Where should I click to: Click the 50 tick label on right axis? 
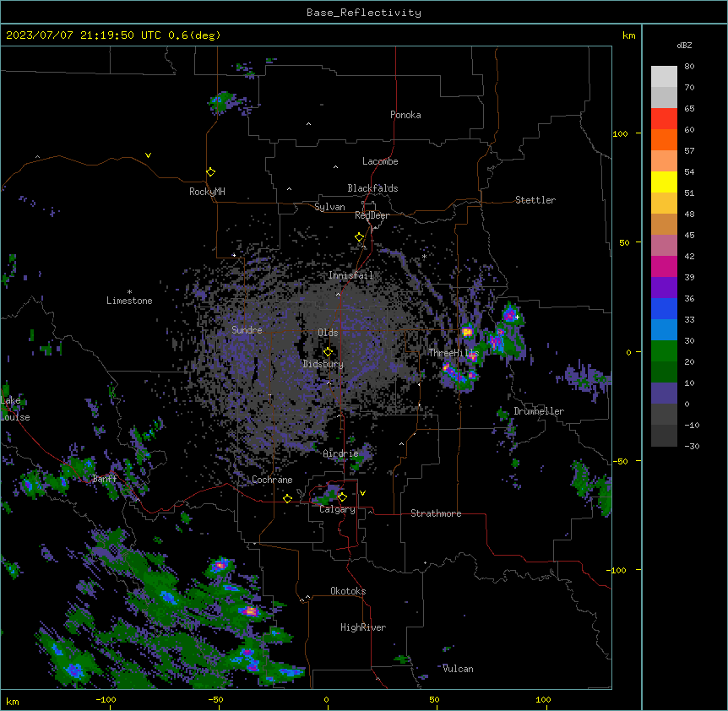click(624, 242)
